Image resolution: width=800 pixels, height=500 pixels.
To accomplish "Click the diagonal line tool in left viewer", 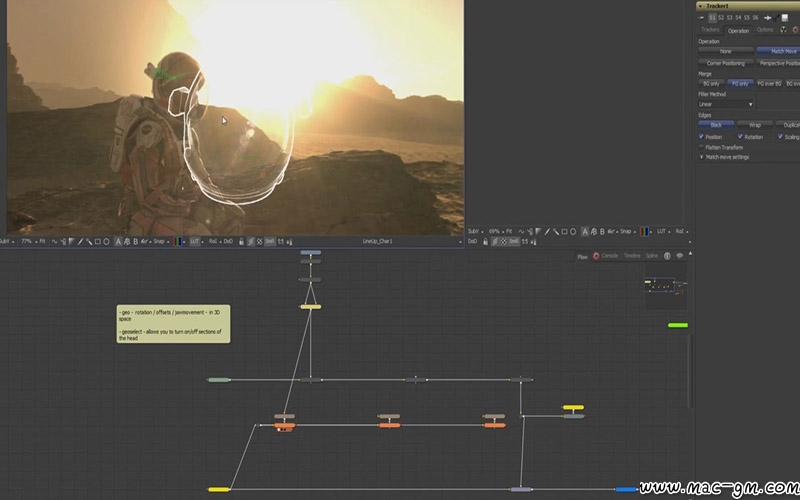I will (80, 241).
